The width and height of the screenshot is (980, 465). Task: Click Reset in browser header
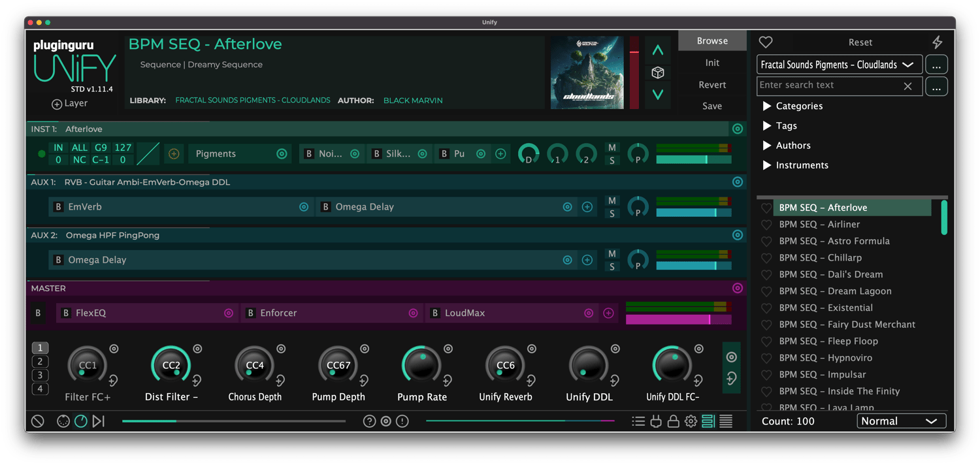[x=860, y=42]
